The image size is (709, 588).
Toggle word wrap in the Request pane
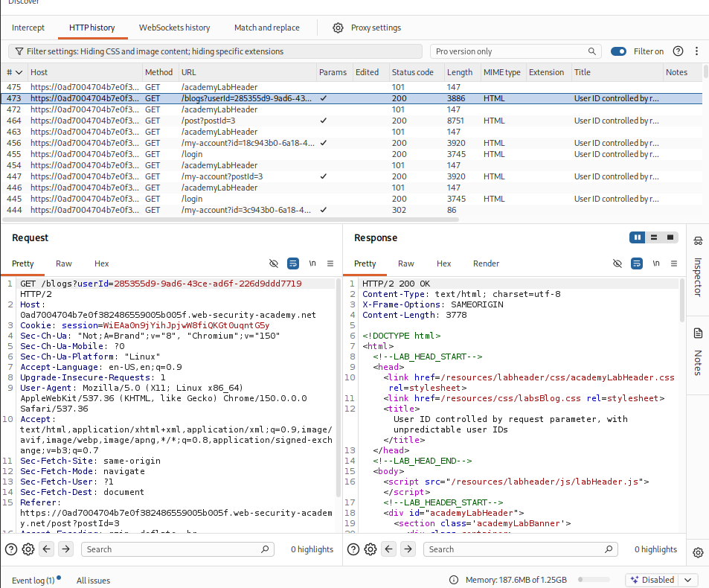[293, 263]
